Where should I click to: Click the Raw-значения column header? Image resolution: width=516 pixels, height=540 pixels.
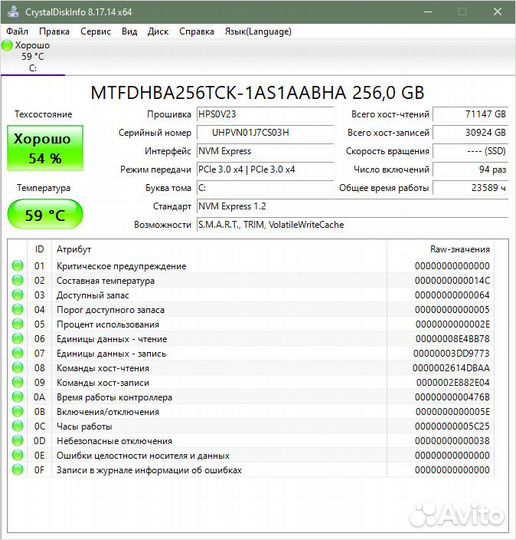[441, 249]
